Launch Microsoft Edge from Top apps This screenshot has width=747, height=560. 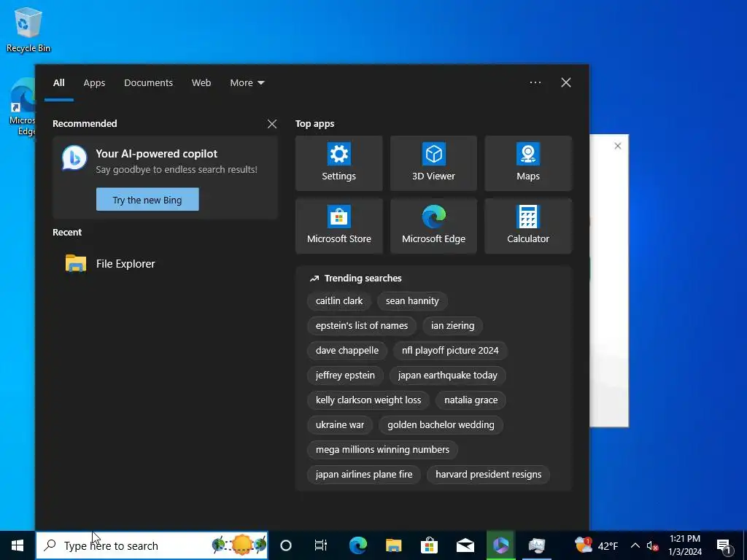433,226
